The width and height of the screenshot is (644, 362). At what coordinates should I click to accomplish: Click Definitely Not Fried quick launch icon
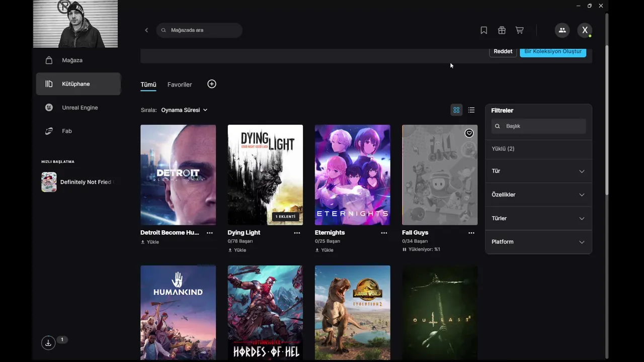49,182
